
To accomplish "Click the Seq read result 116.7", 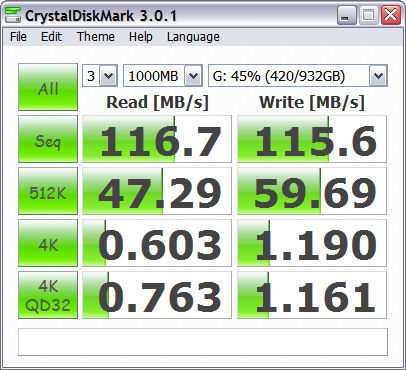I will pyautogui.click(x=157, y=139).
